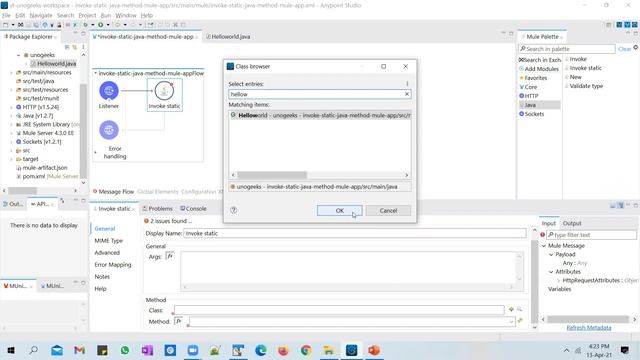Open the Method dropdown list
Image resolution: width=640 pixels, height=360 pixels.
click(x=511, y=322)
